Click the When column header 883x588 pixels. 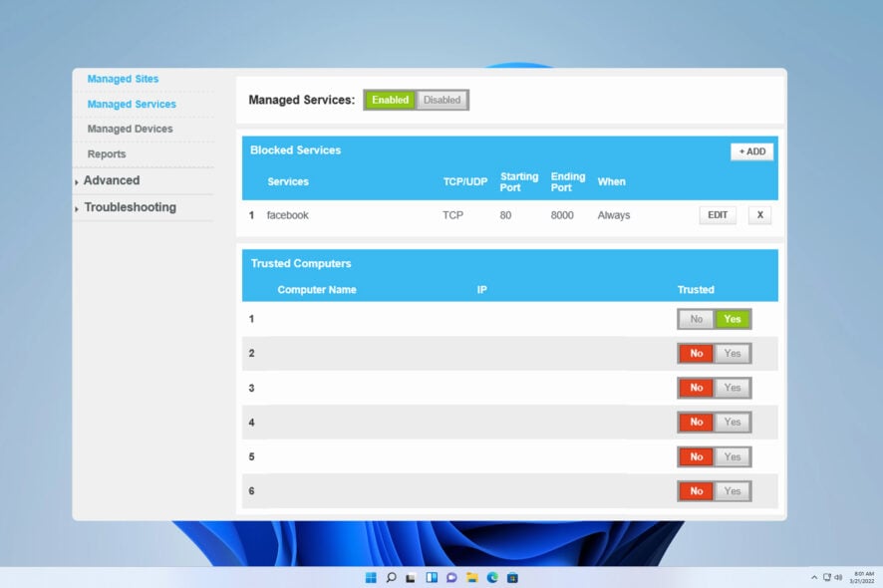pos(612,182)
